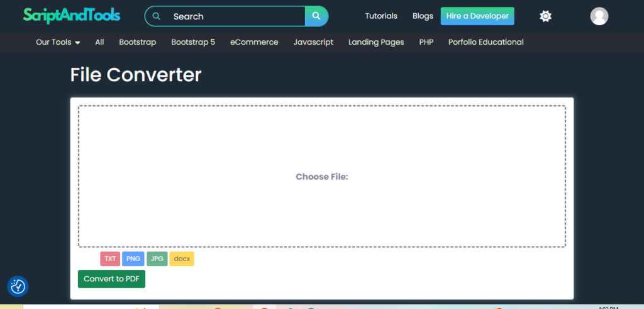Screen dimensions: 644x309
Task: Click the Choose File drop zone
Action: pos(322,176)
